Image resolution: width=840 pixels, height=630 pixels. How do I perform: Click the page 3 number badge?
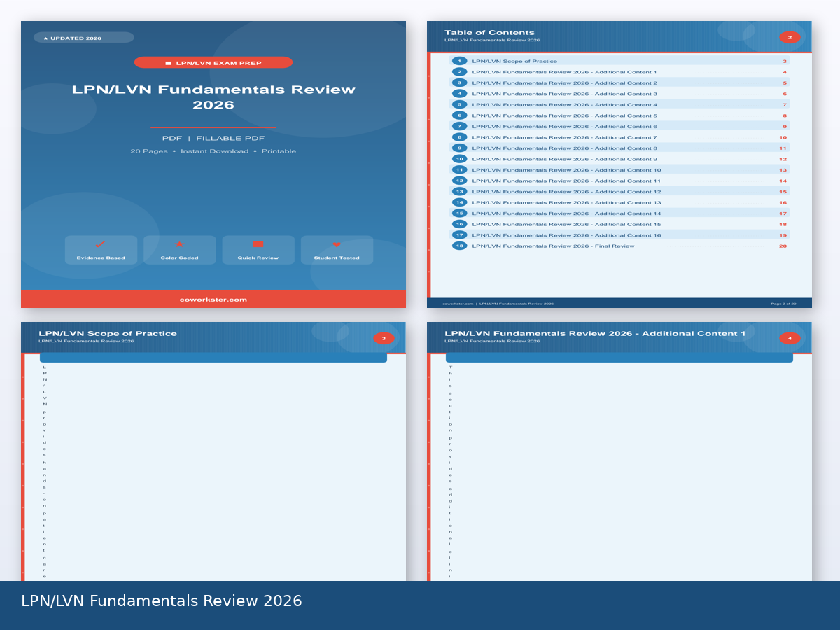click(x=384, y=339)
